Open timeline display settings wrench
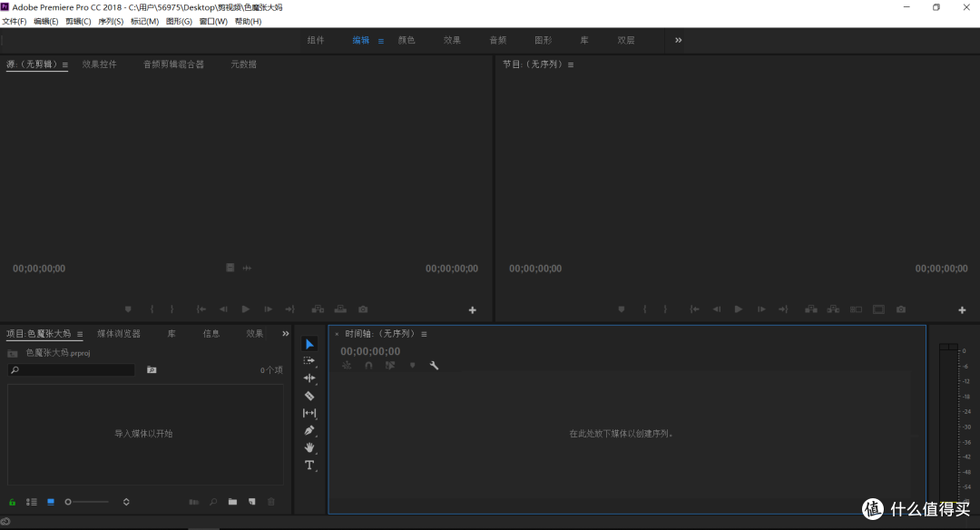Screen dimensions: 980x530 434,366
